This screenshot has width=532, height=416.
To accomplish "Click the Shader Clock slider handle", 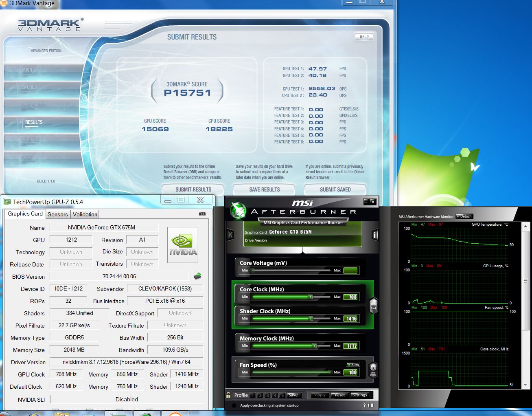I will [310, 318].
